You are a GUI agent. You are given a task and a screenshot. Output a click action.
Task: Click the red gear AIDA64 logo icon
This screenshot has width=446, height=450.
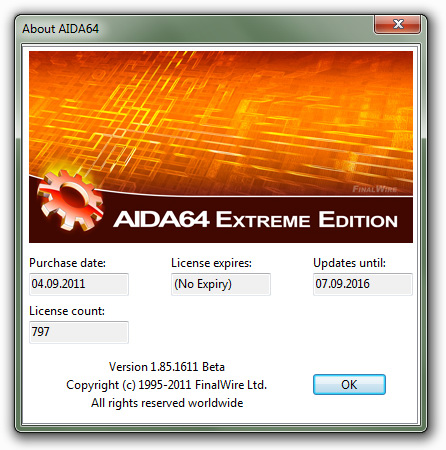(70, 200)
